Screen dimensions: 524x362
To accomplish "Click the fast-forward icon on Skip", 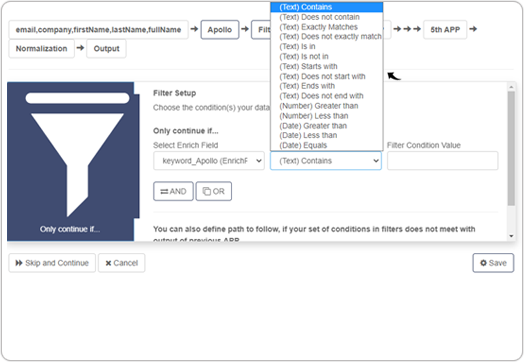I will (19, 263).
